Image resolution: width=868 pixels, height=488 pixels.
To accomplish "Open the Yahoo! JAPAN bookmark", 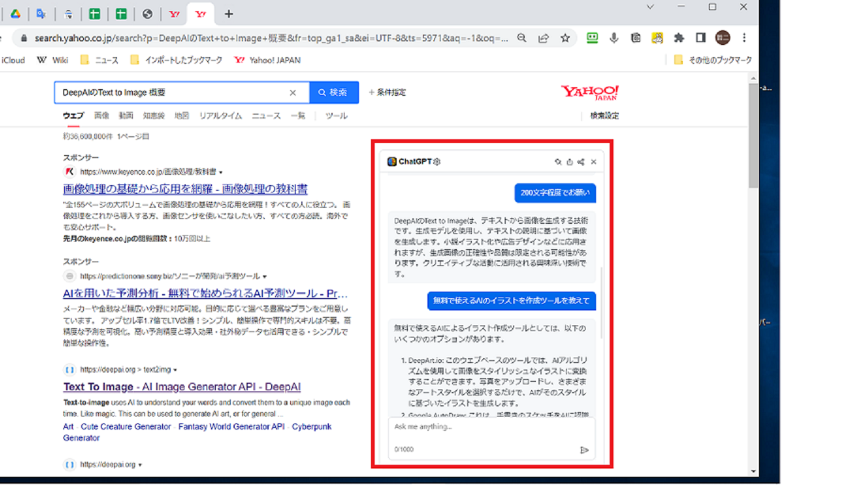I will click(x=267, y=60).
